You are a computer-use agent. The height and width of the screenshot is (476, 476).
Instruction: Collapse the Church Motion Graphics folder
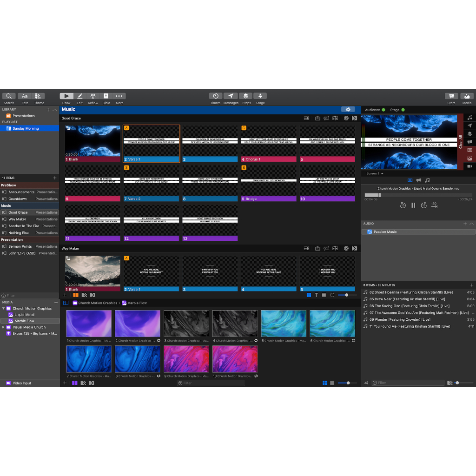(x=4, y=309)
